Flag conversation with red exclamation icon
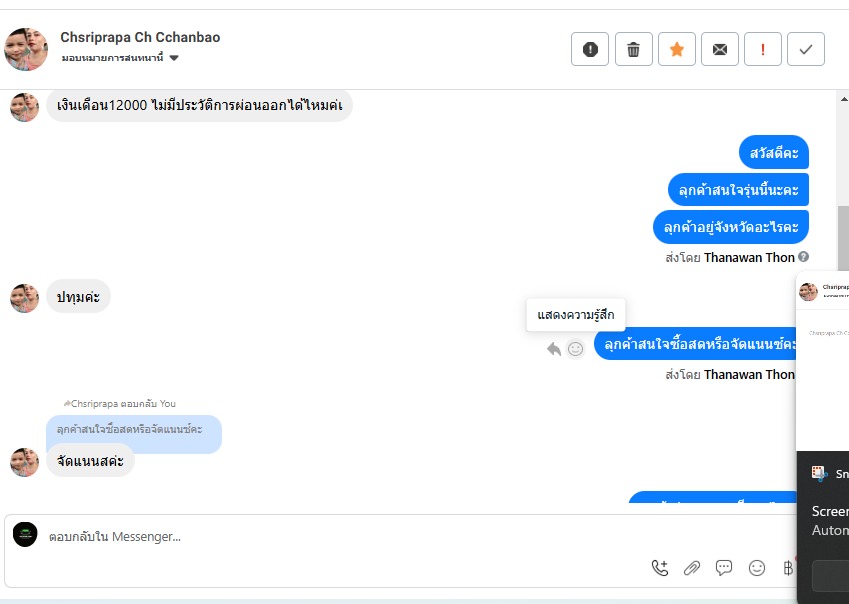Screen dimensions: 849x604 pos(763,49)
